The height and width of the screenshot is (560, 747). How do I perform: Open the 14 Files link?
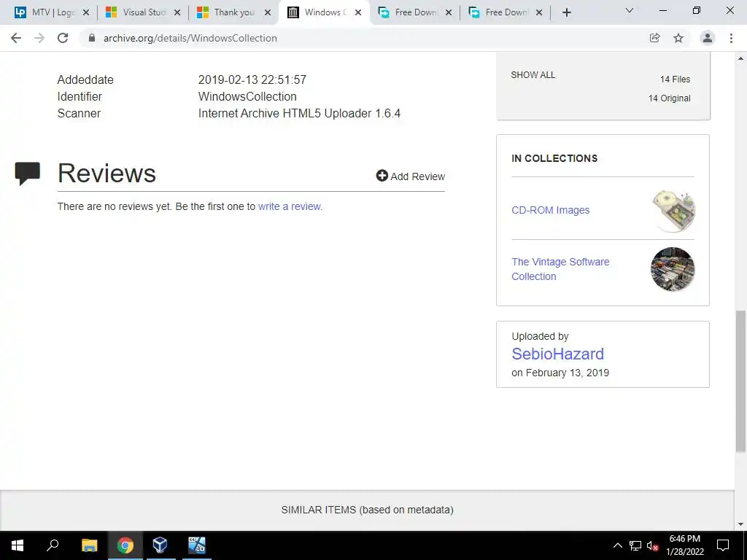(x=675, y=79)
